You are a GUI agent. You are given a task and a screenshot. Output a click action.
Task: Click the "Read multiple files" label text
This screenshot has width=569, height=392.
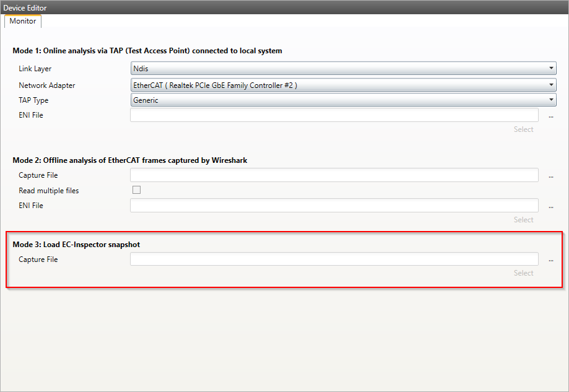(x=49, y=191)
